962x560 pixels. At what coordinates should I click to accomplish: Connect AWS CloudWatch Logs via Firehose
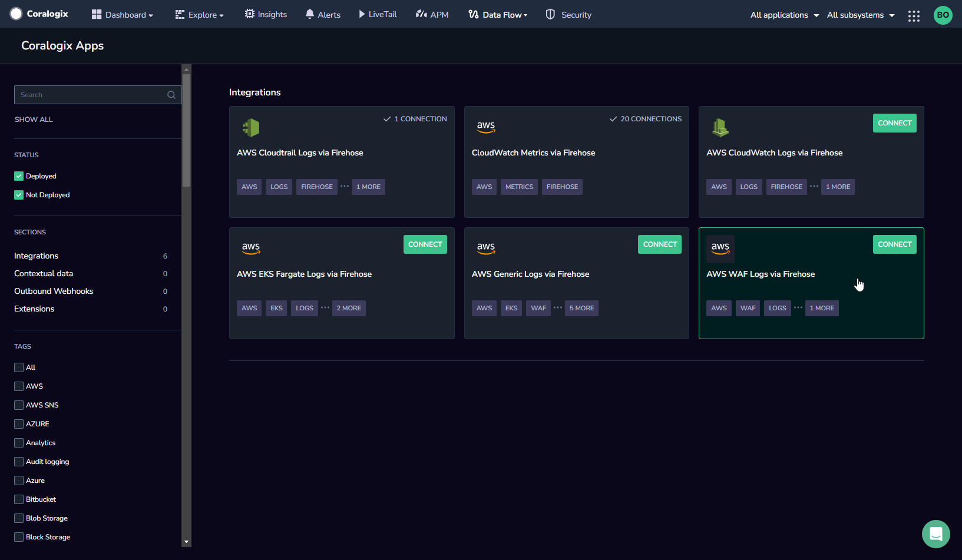pyautogui.click(x=894, y=123)
